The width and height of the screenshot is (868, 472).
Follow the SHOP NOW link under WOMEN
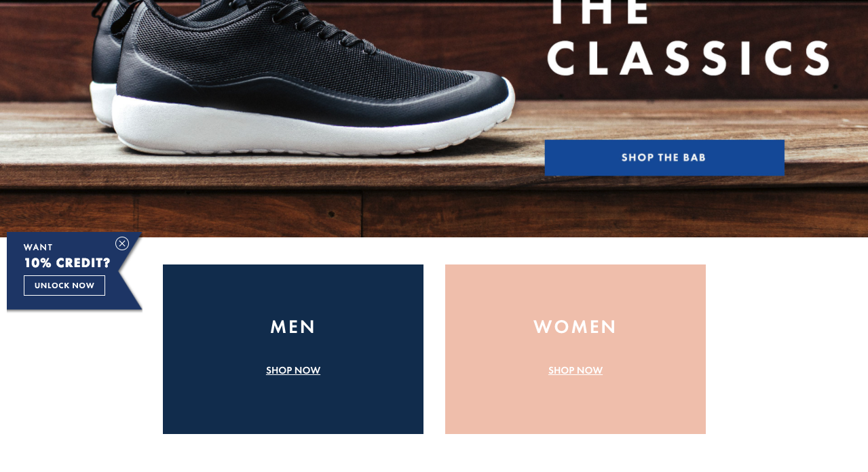click(x=575, y=370)
